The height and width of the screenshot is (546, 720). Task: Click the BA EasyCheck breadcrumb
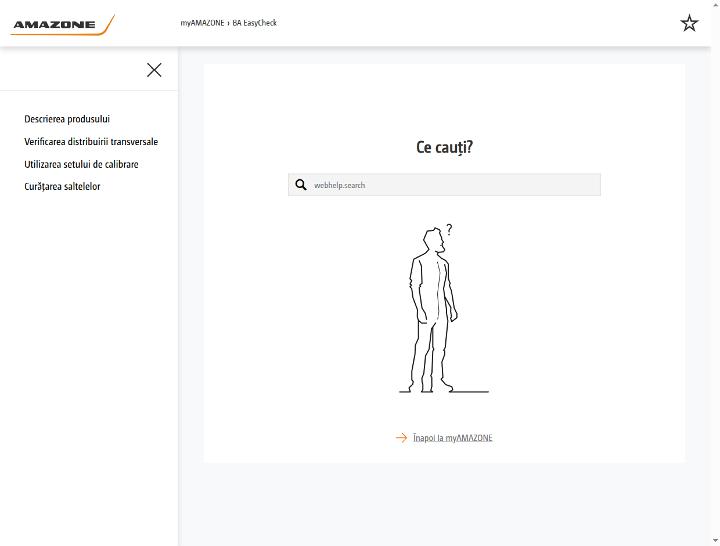tap(254, 23)
